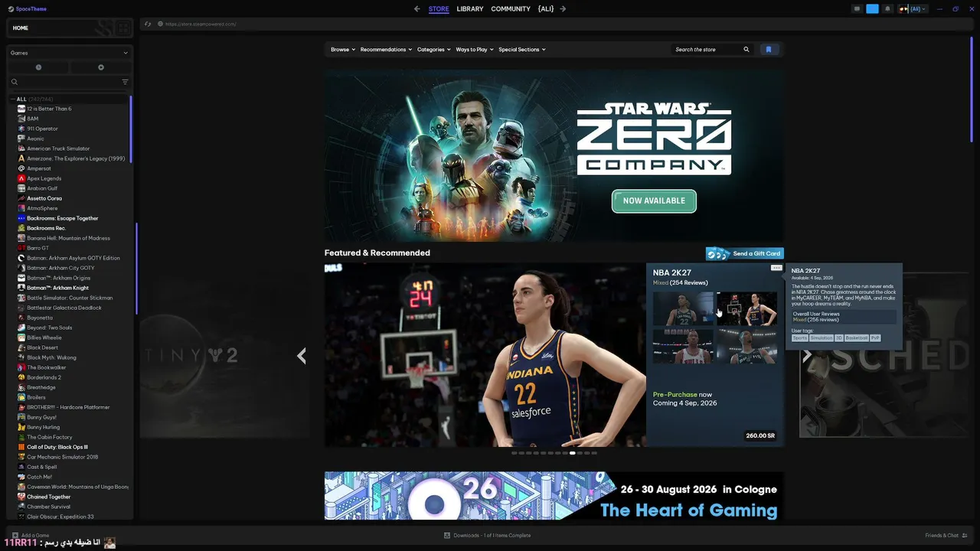Open the {ALi} profile tab
This screenshot has height=551, width=980.
click(x=546, y=9)
